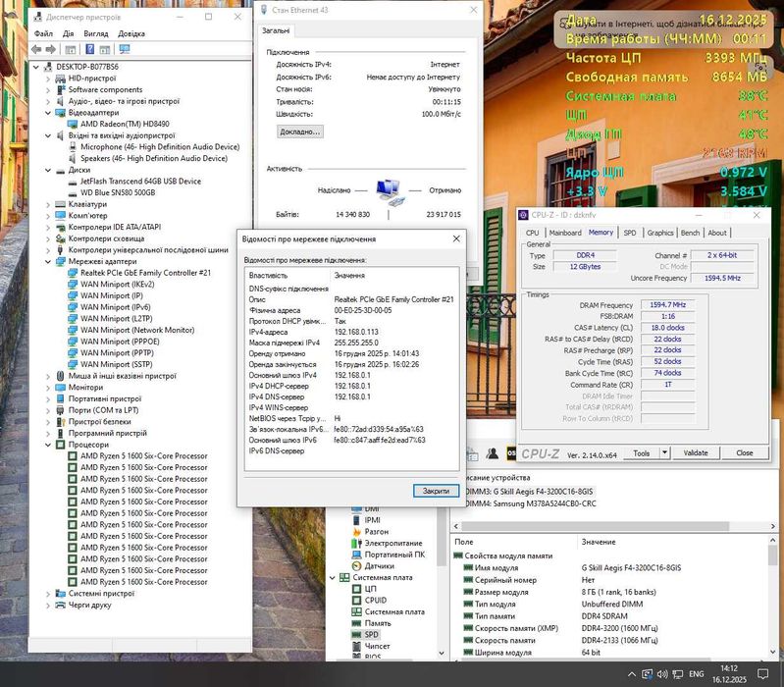Viewport: 784px width, 687px height.
Task: Click the blue Help question-mark toolbar icon
Action: tap(90, 49)
